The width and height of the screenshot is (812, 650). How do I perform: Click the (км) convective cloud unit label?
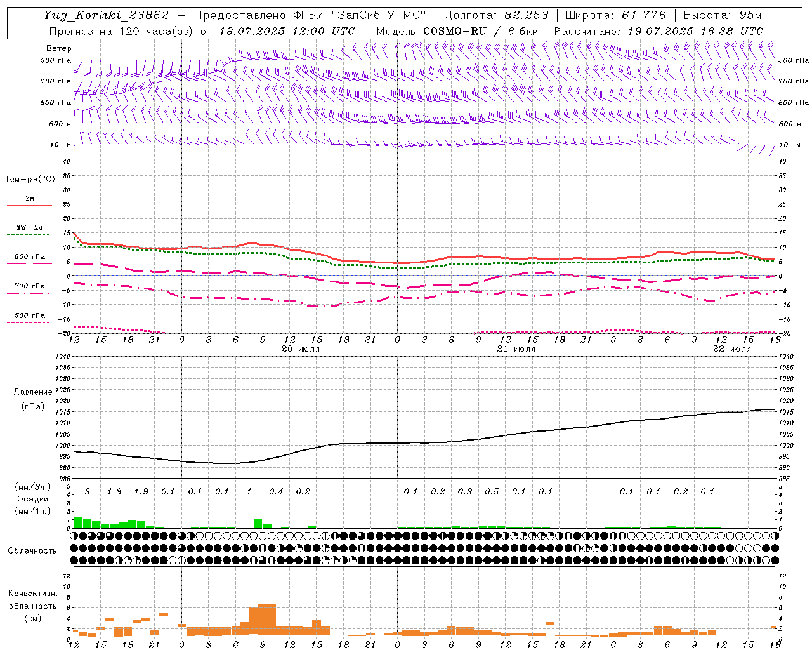33,618
